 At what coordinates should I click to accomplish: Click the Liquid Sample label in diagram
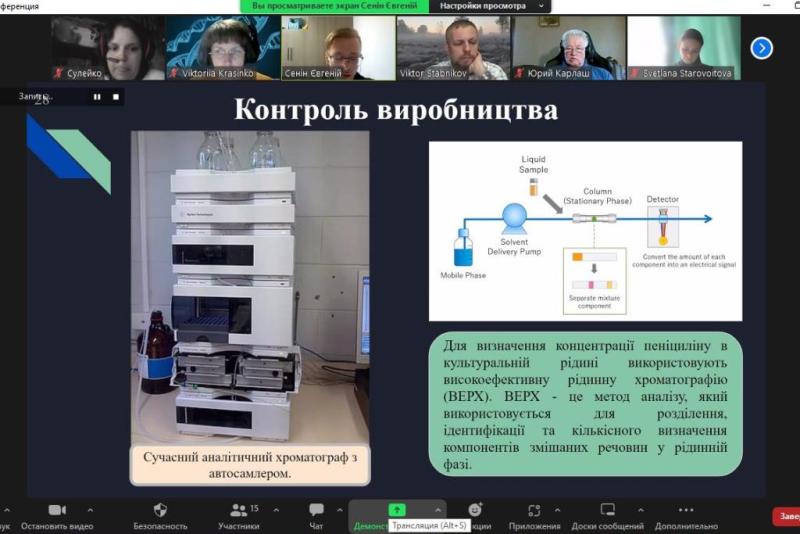click(x=534, y=164)
